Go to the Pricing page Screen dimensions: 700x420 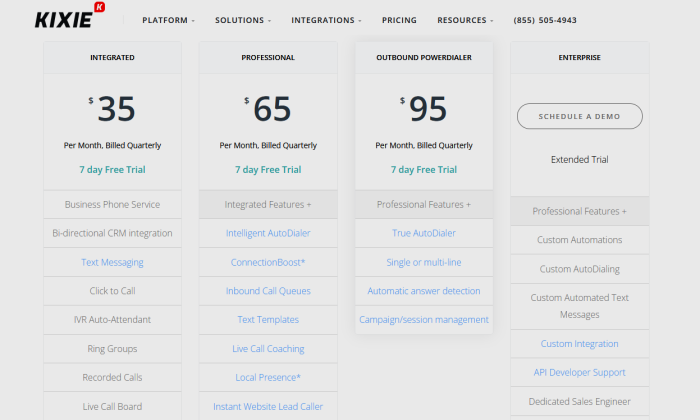tap(399, 20)
